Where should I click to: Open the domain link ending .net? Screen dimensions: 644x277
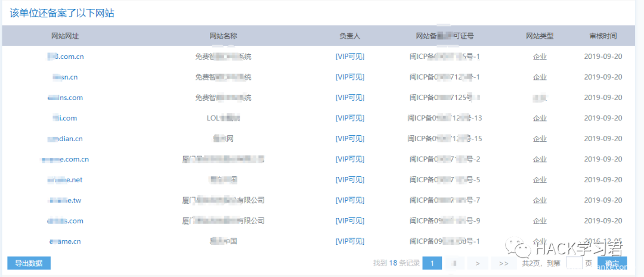tap(66, 180)
